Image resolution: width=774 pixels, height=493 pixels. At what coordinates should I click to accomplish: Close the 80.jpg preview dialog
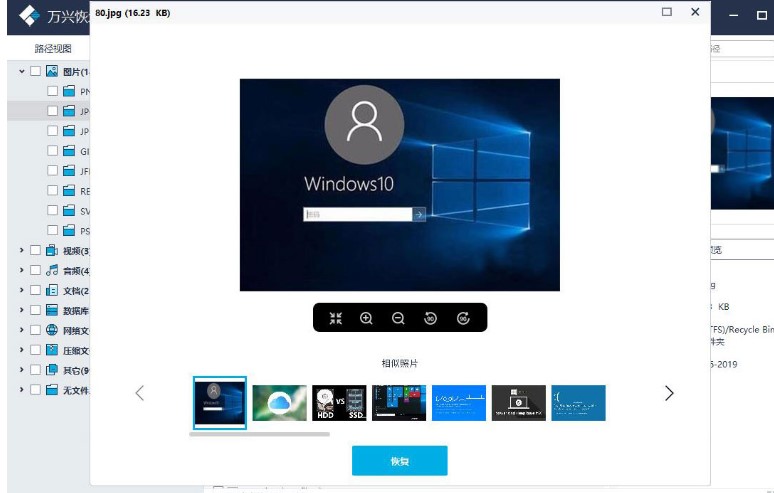pyautogui.click(x=695, y=12)
